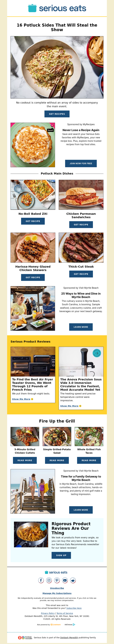The width and height of the screenshot is (114, 644).
Task: Open the Privacy Policy link
Action: 48,613
